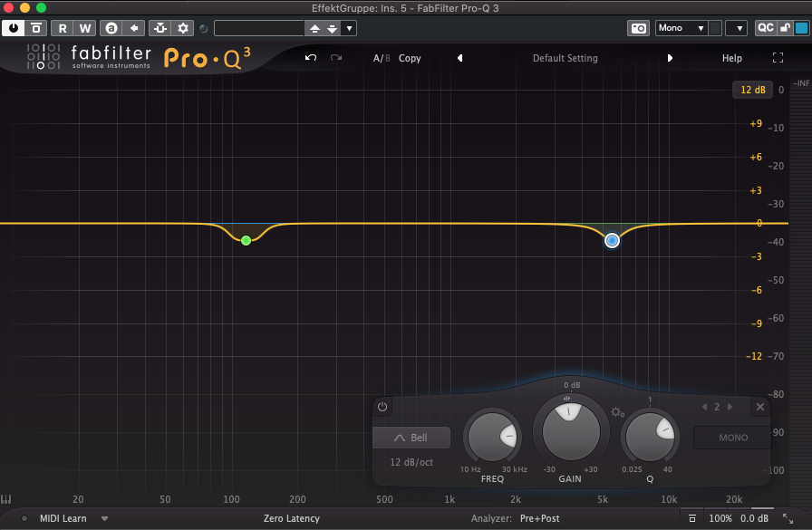Click the redo arrow
812x530 pixels.
(x=336, y=57)
